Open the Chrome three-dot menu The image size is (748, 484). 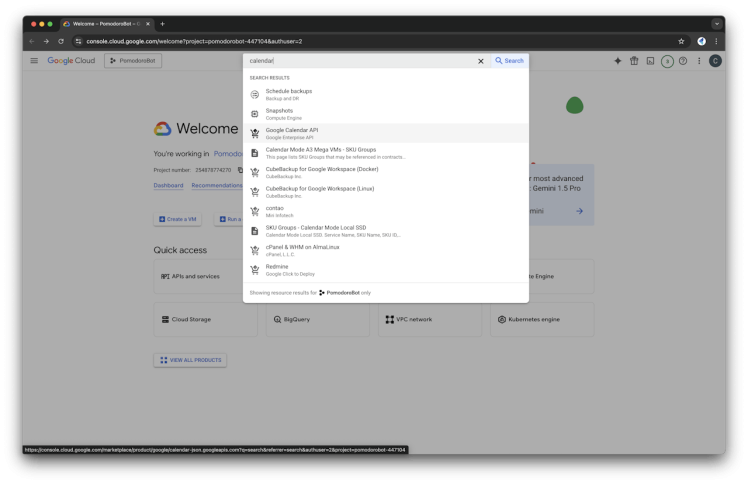716,41
